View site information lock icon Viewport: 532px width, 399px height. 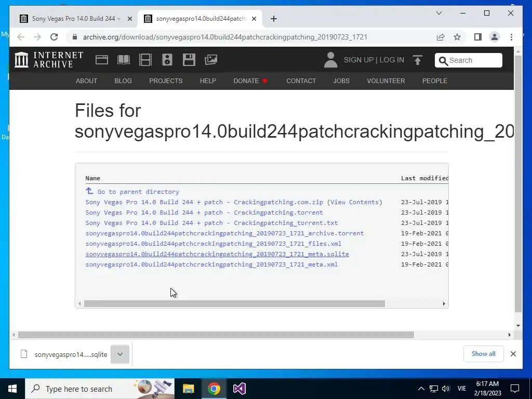tap(75, 37)
